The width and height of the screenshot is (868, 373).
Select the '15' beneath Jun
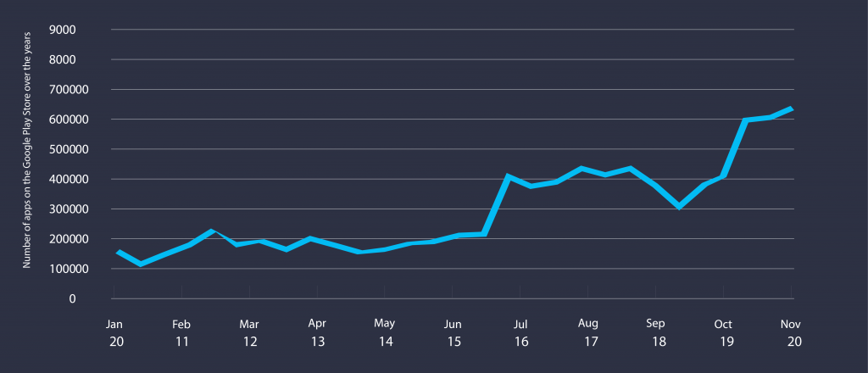[453, 342]
